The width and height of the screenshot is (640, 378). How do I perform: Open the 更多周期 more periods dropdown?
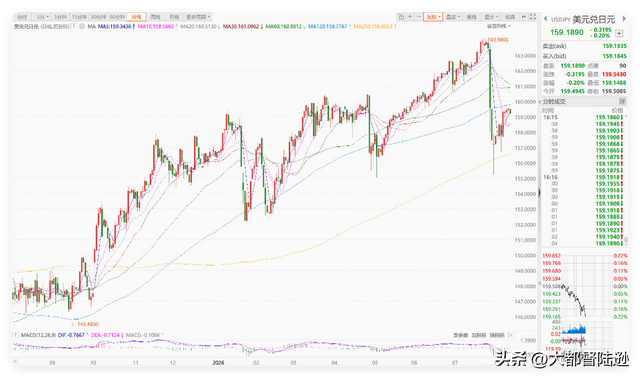198,17
